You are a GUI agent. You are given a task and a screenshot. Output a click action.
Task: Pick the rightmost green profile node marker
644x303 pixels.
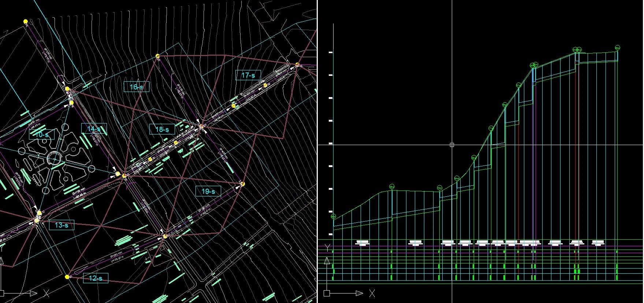(617, 48)
